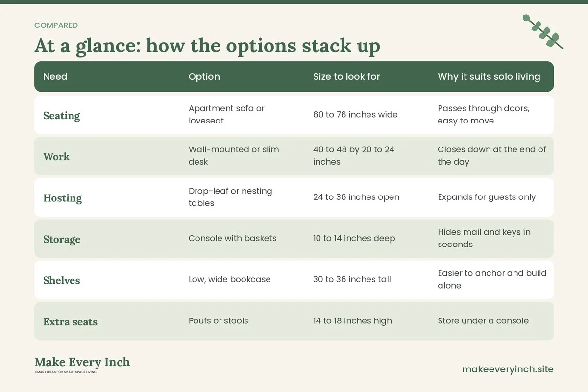Click the Poufs or stools cell
Image resolution: width=588 pixels, height=392 pixels.
tap(219, 321)
